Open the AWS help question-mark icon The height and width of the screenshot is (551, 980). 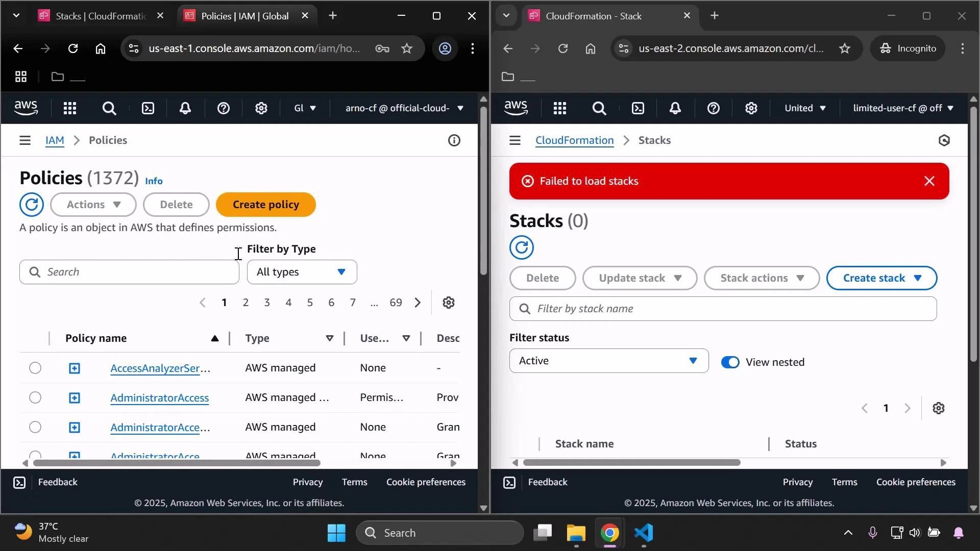tap(223, 108)
